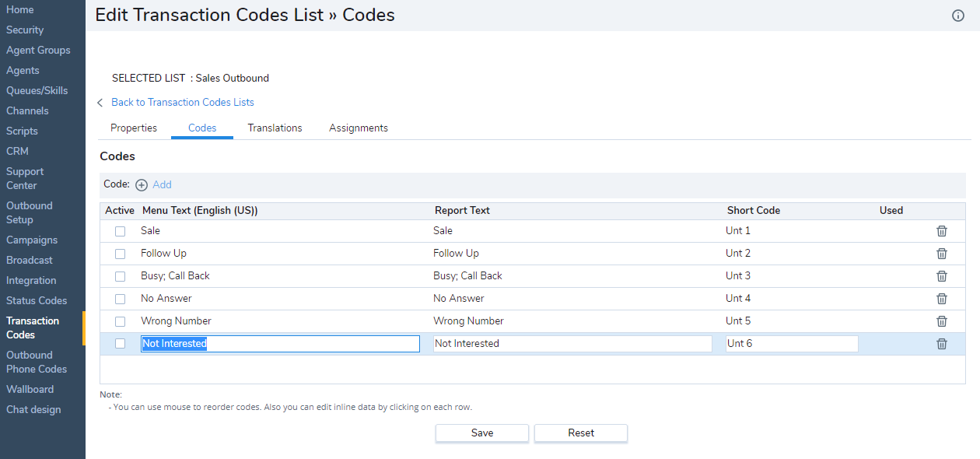Viewport: 980px width, 459px height.
Task: Delete the Not Interested row
Action: point(941,344)
